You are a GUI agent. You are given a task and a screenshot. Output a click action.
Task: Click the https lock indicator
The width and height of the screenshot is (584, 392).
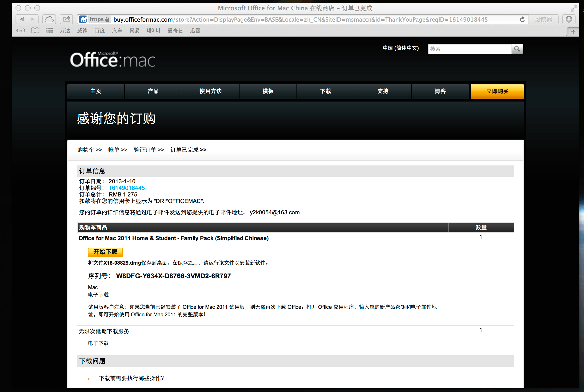coord(100,19)
